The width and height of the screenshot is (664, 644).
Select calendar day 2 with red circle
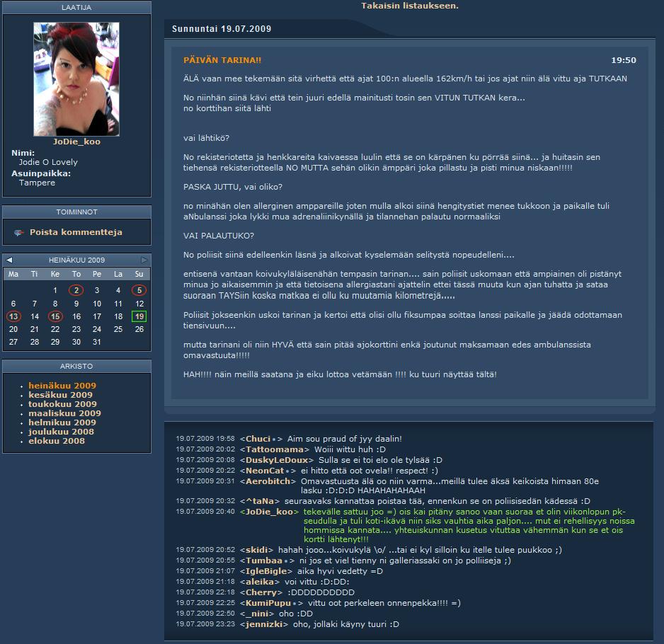pyautogui.click(x=76, y=290)
